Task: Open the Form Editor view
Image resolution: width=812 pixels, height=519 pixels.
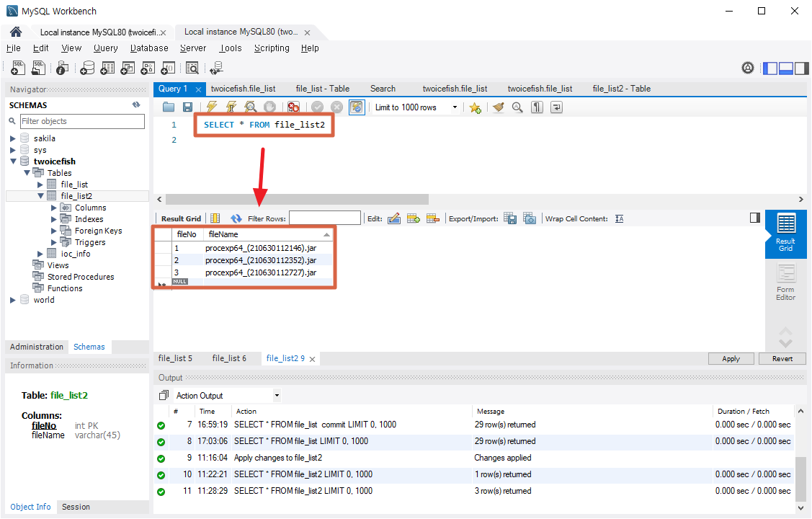Action: [x=785, y=283]
